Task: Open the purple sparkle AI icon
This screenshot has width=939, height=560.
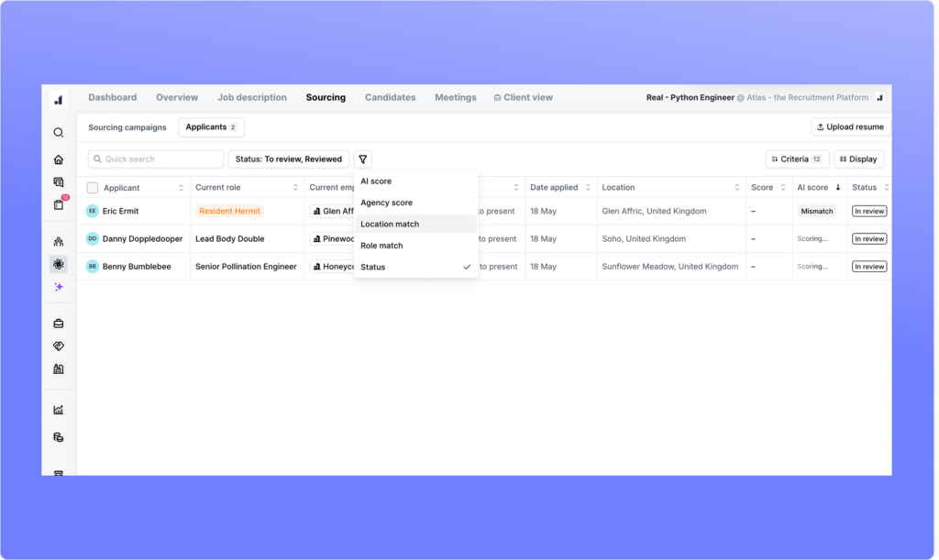Action: pos(58,287)
